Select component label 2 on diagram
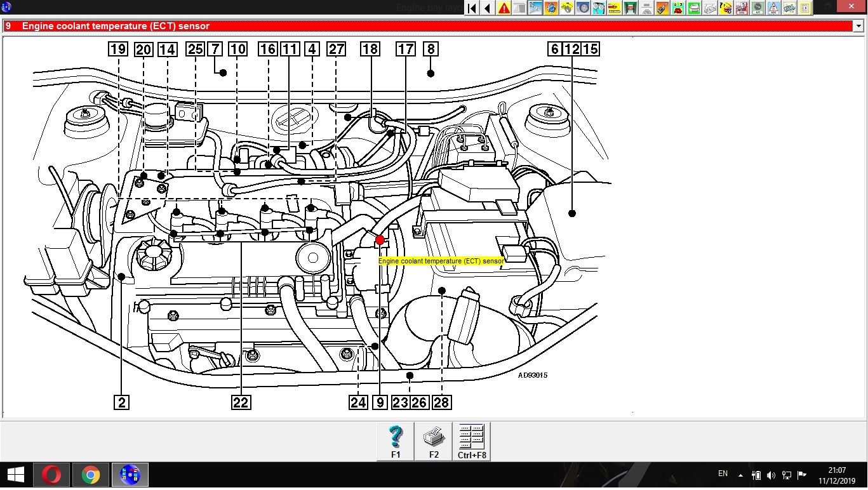 (x=121, y=402)
